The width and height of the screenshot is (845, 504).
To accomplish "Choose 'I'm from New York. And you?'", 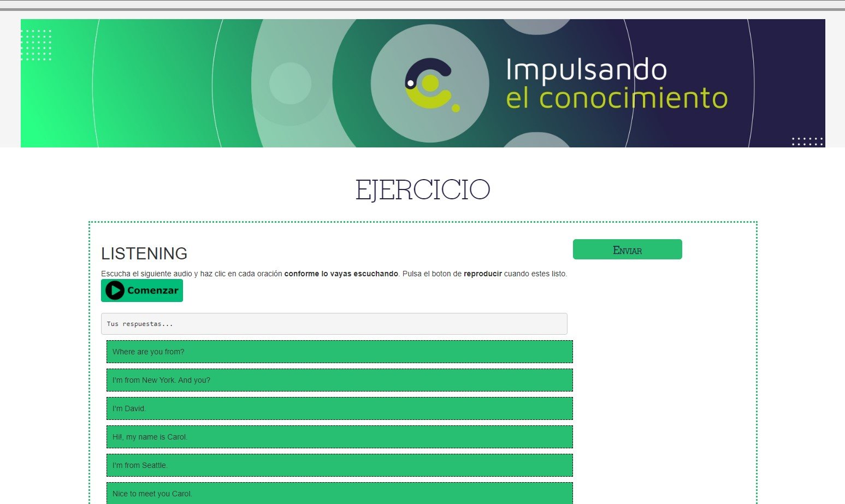I will 339,380.
